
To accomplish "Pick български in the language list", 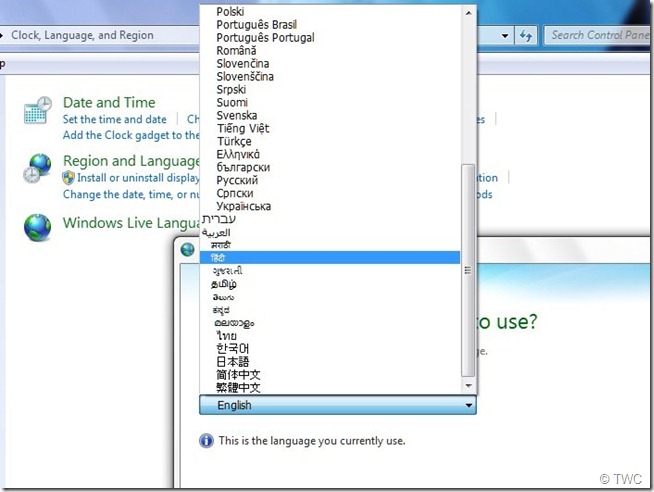I will coord(331,167).
